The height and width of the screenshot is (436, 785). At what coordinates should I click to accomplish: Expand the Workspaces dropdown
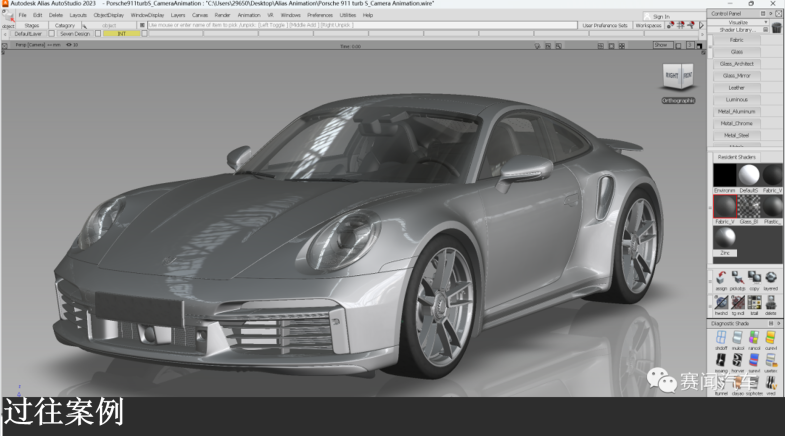click(648, 25)
